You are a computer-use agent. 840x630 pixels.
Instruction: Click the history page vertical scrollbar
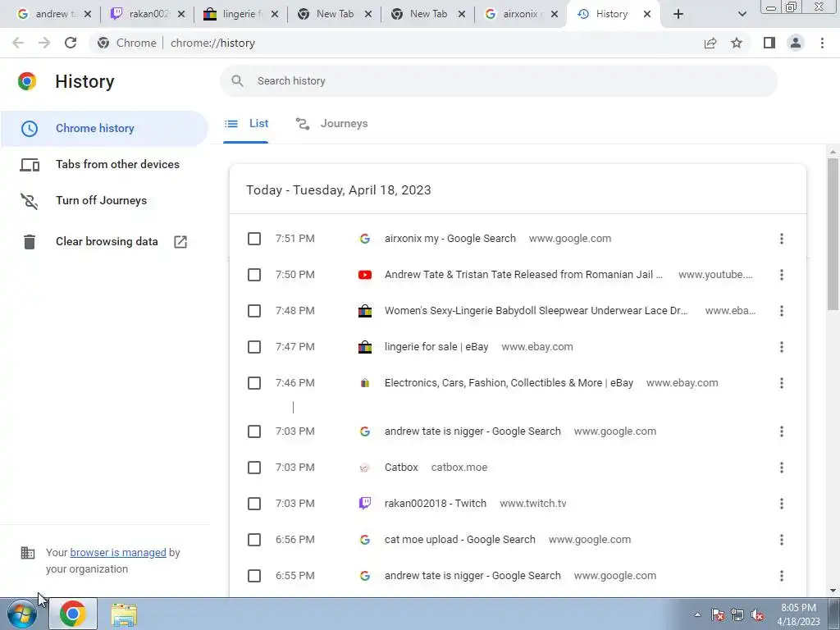[x=833, y=235]
